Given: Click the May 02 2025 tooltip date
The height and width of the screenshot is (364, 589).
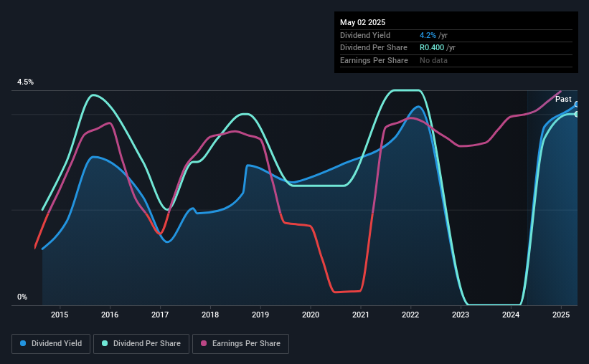Looking at the screenshot, I should point(362,22).
